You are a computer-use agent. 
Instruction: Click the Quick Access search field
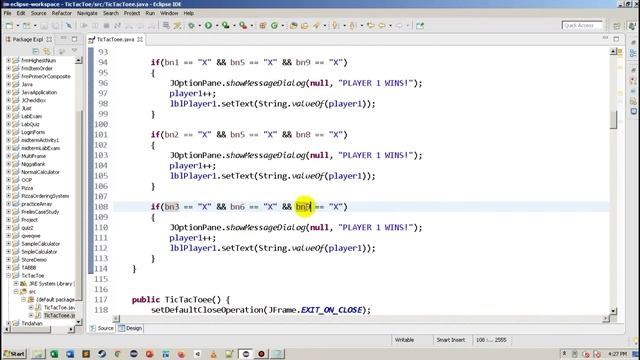coord(582,25)
